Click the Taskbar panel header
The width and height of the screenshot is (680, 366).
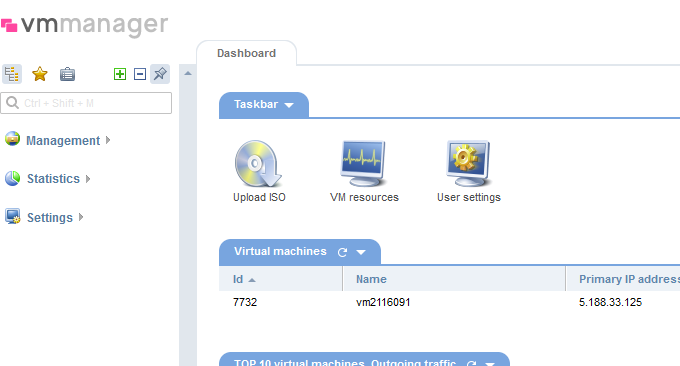[x=264, y=105]
